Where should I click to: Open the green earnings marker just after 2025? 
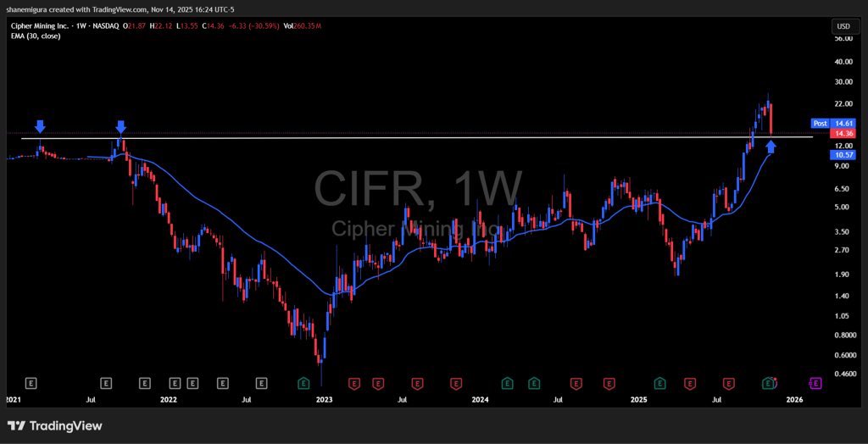pyautogui.click(x=659, y=382)
